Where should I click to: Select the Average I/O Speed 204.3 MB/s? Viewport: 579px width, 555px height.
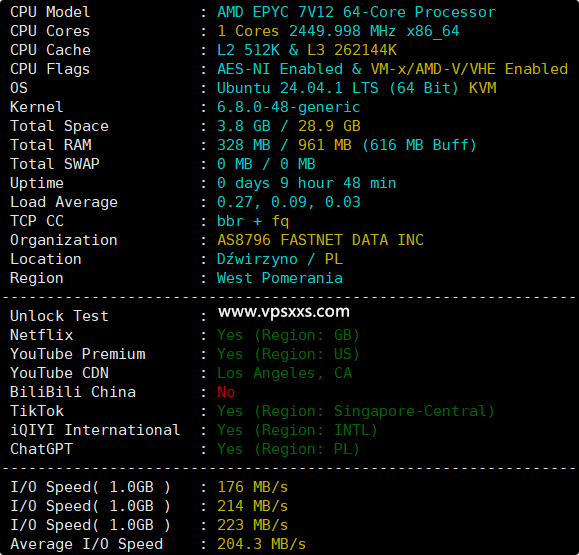[261, 544]
